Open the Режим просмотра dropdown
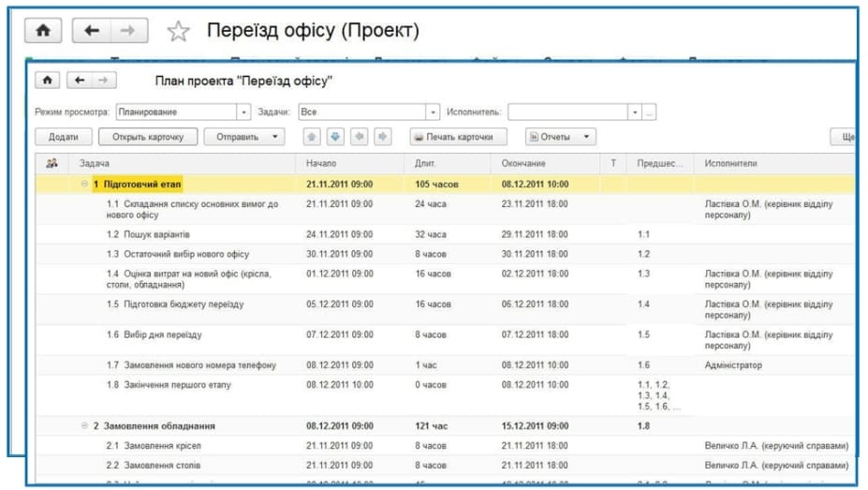The height and width of the screenshot is (490, 868). 244,112
